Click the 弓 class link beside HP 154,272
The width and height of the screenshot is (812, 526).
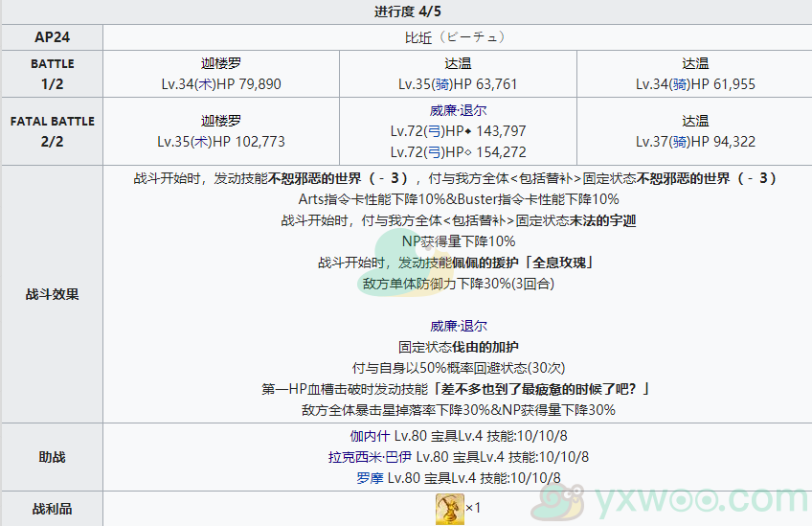pos(436,151)
